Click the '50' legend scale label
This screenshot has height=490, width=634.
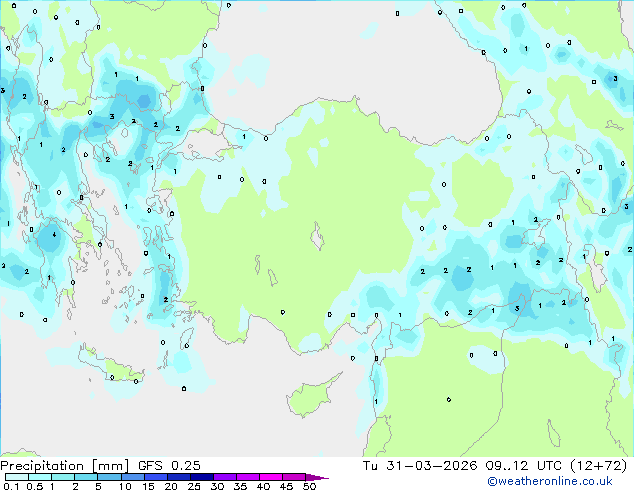click(x=310, y=486)
